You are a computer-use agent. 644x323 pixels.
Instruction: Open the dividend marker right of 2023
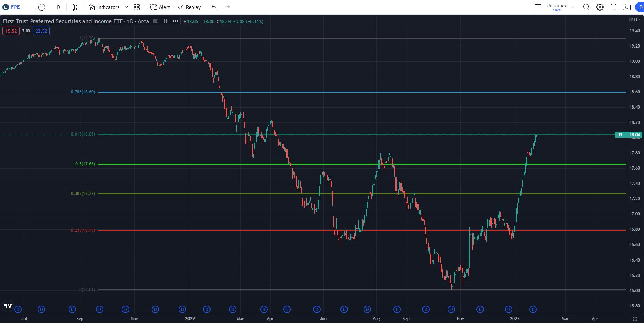point(533,310)
